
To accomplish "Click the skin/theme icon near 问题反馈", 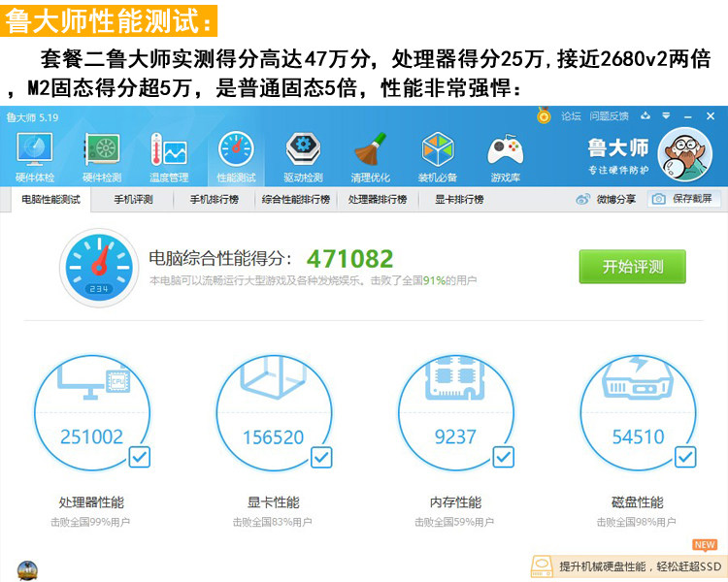I will (x=645, y=116).
